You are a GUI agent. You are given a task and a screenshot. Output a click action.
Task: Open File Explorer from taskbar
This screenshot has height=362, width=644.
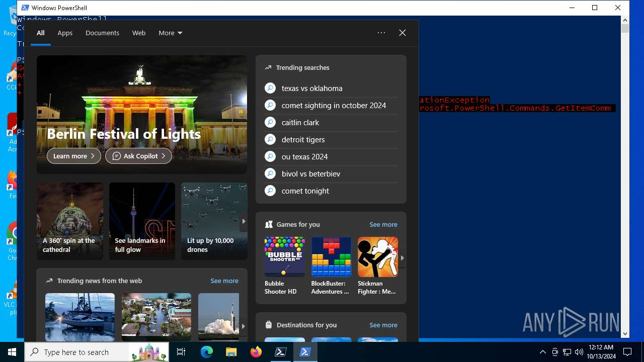231,352
